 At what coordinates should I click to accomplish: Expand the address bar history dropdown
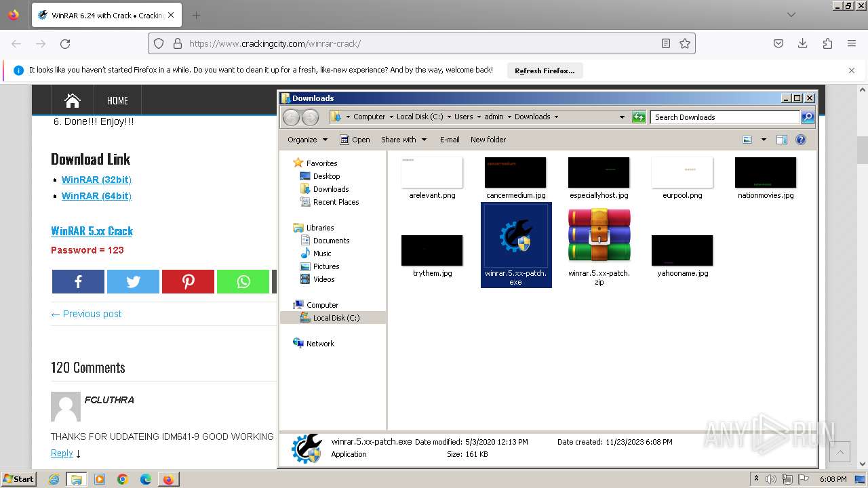pos(622,117)
